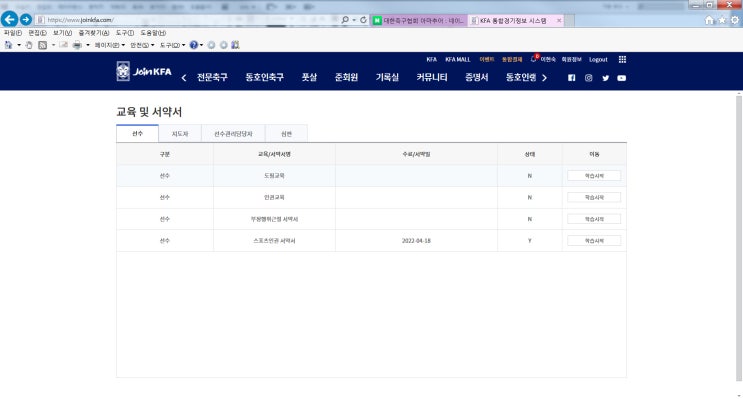Close the KFA 통합경기정보 시스템 tab
The height and width of the screenshot is (399, 743).
tap(559, 20)
